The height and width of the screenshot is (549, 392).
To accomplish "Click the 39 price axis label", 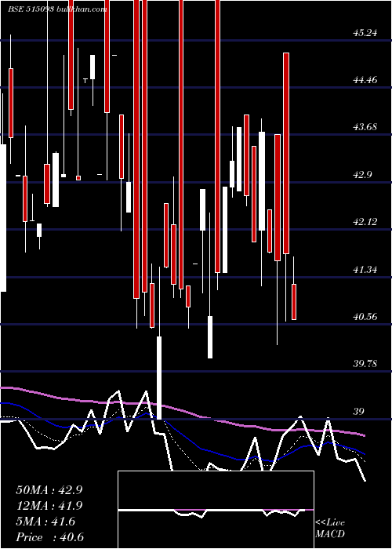I will 359,412.
